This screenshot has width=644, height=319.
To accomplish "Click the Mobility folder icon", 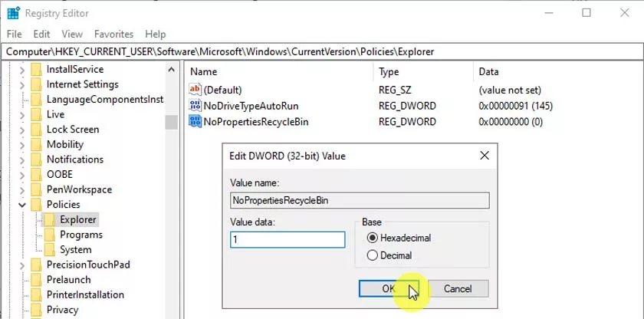I will tap(37, 144).
